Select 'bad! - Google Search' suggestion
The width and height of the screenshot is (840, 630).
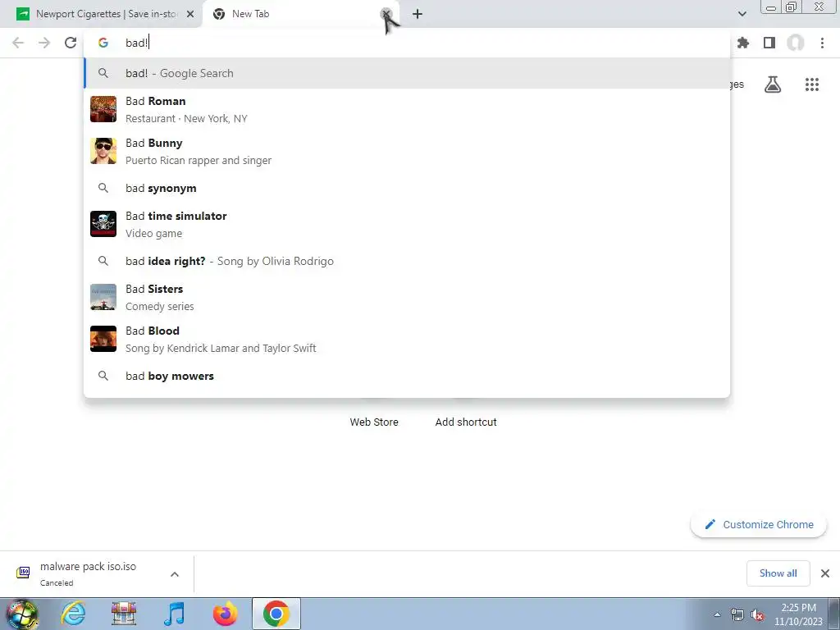[x=407, y=73]
